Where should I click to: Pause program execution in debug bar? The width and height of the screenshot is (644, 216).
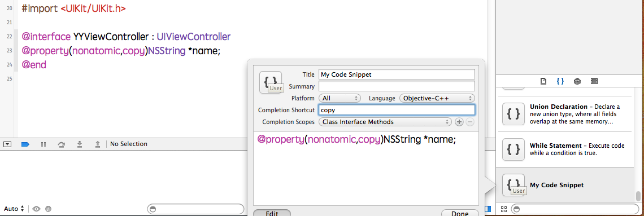43,144
